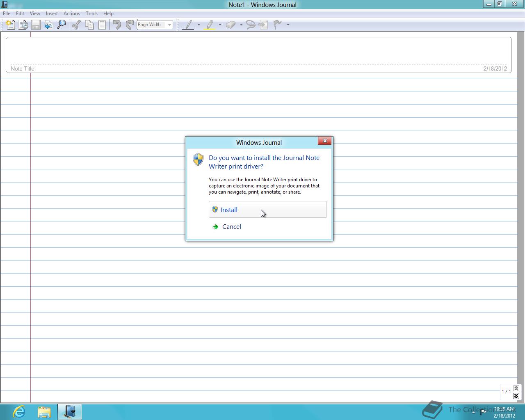Open the Tools menu
Viewport: 525px width, 420px height.
coord(91,14)
